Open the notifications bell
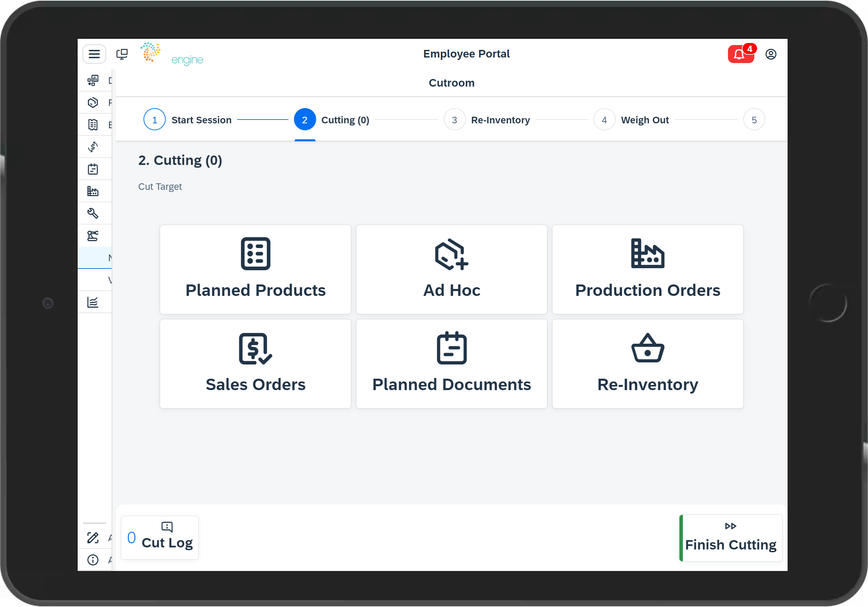 pos(739,54)
